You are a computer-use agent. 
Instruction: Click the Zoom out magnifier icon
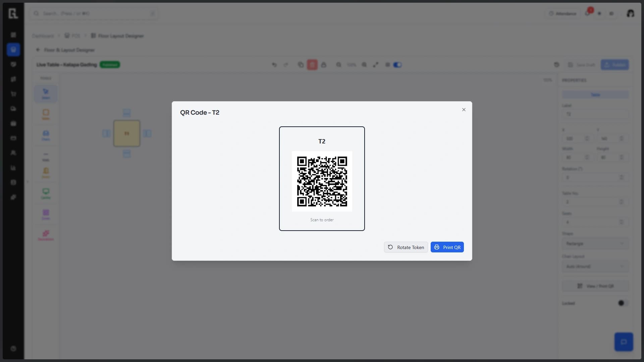(339, 65)
